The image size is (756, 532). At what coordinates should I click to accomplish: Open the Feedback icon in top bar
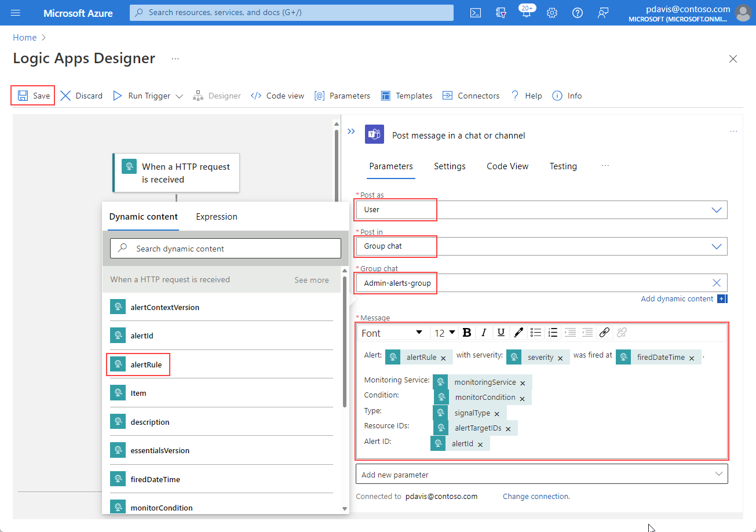603,13
